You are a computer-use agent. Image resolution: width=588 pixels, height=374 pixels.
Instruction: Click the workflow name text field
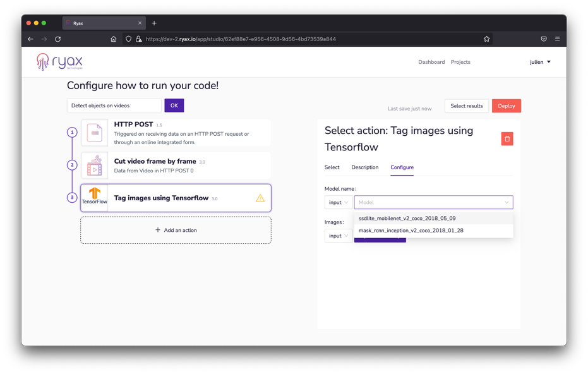(x=114, y=106)
